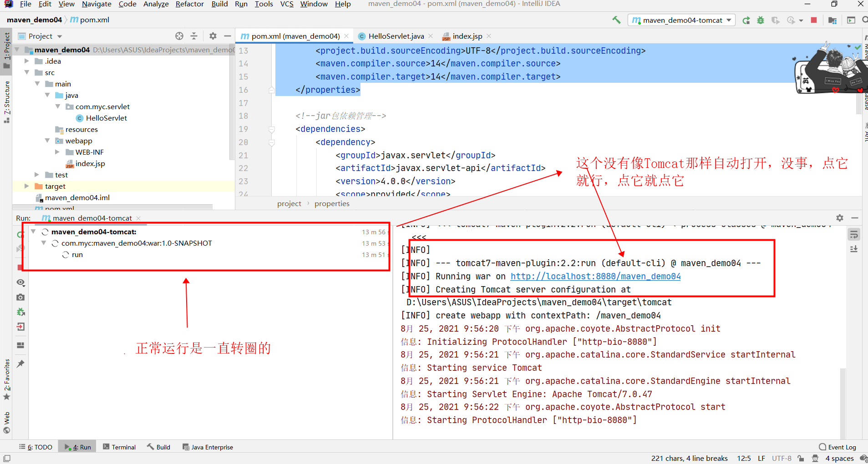Collapse maven_demo04-tomcat run tree node
This screenshot has height=464, width=868.
pyautogui.click(x=33, y=232)
